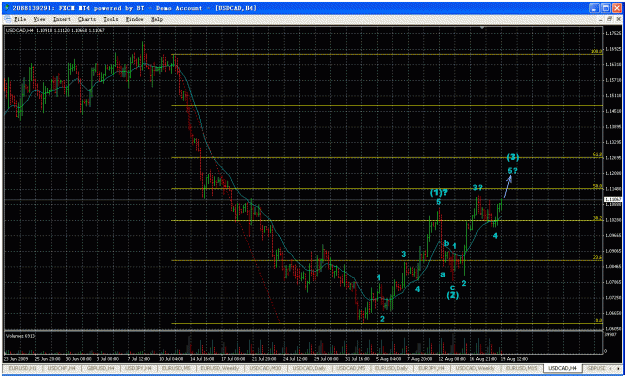Click the wave label letter c
Viewport: 625px width, 376px height.
[x=452, y=287]
